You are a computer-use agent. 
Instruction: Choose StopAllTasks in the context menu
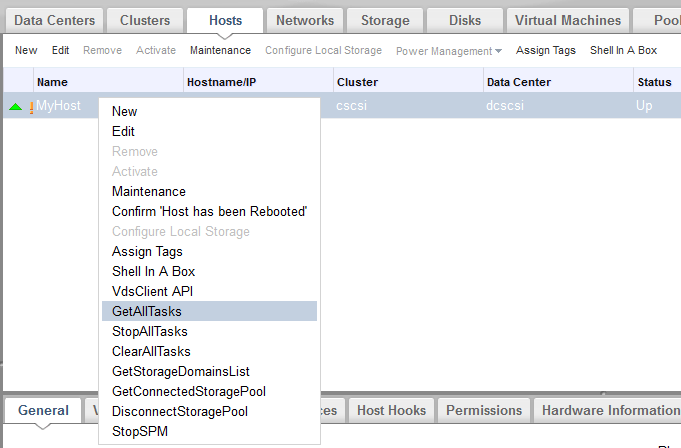tap(150, 331)
